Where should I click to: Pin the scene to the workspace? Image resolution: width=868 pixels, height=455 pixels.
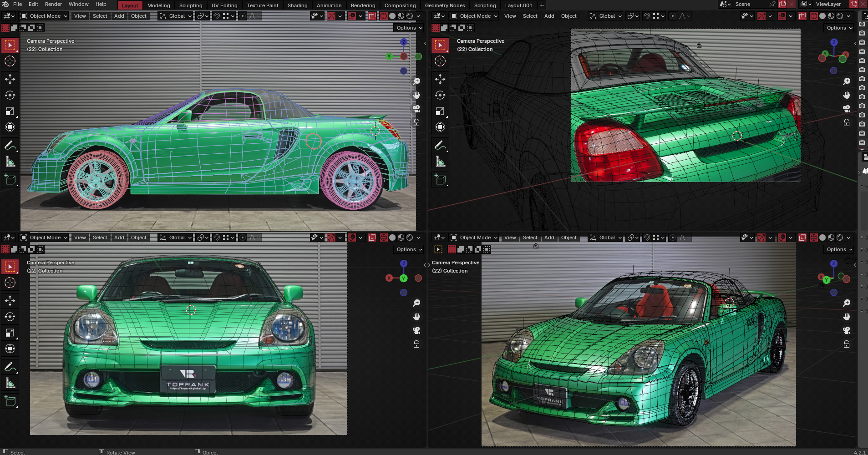tap(772, 4)
